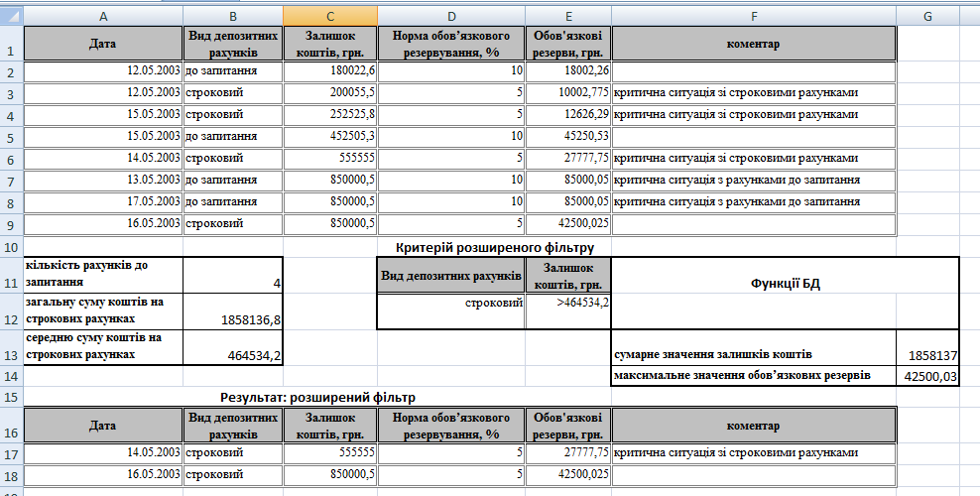980x496 pixels.
Task: Click date 17.05.2003 cell
Action: tap(103, 202)
